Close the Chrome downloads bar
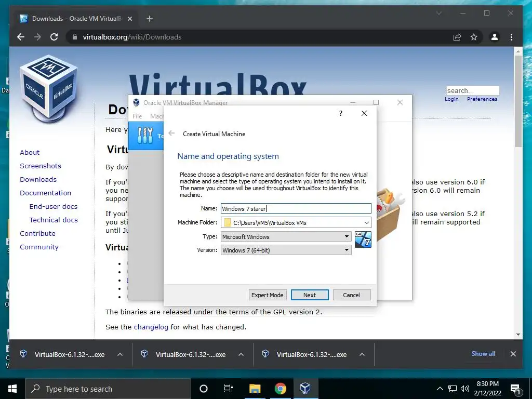 (x=513, y=354)
